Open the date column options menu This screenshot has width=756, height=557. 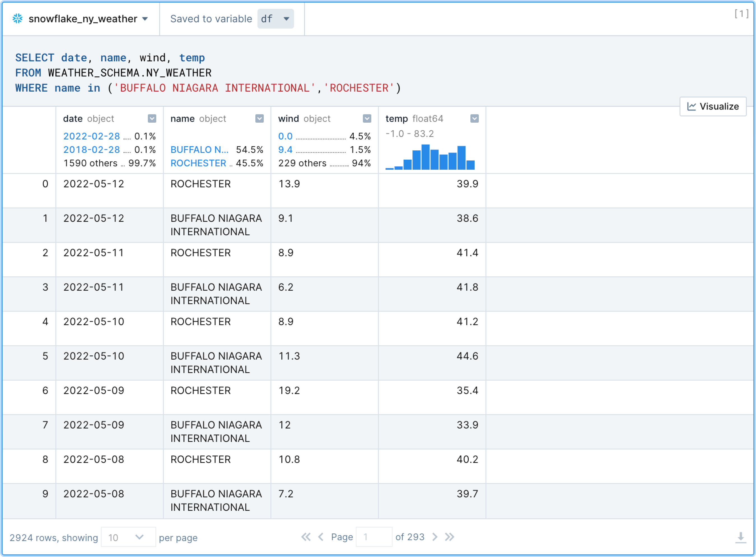pos(152,118)
